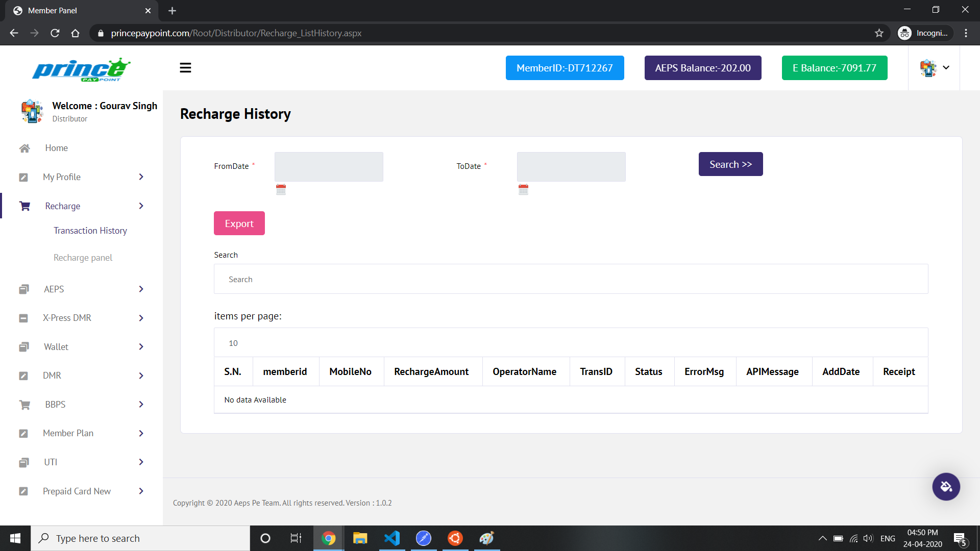
Task: Click the E Balance:-7091.77 button
Action: pyautogui.click(x=835, y=68)
